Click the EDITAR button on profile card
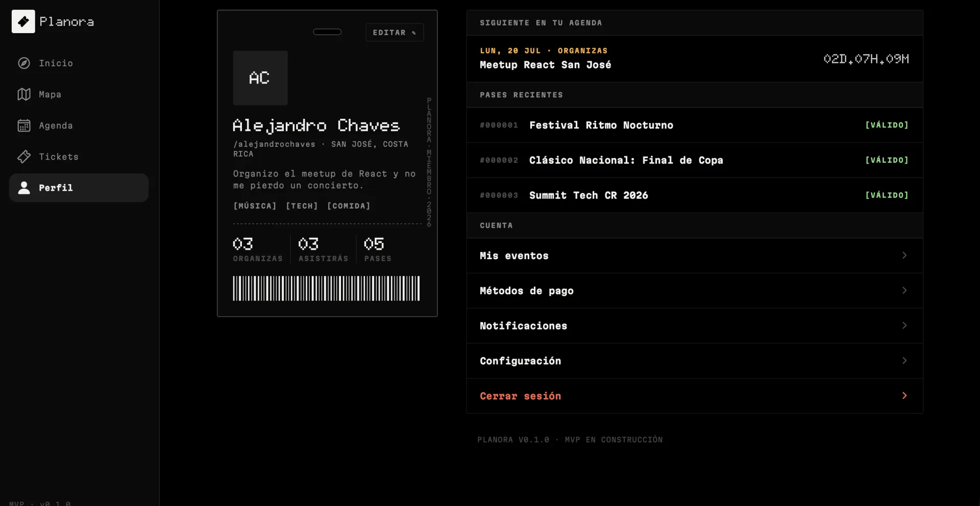980x506 pixels. click(395, 32)
